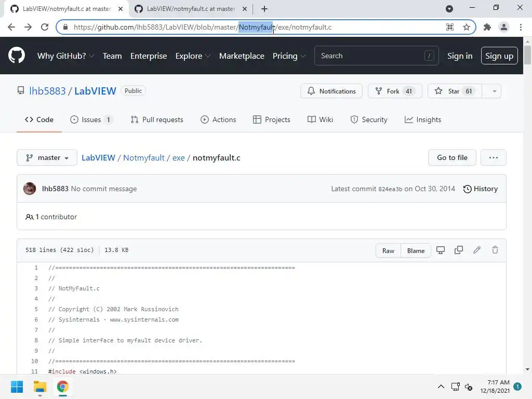Screen dimensions: 532x399
Task: Click site lock icon in address bar
Action: 66,27
